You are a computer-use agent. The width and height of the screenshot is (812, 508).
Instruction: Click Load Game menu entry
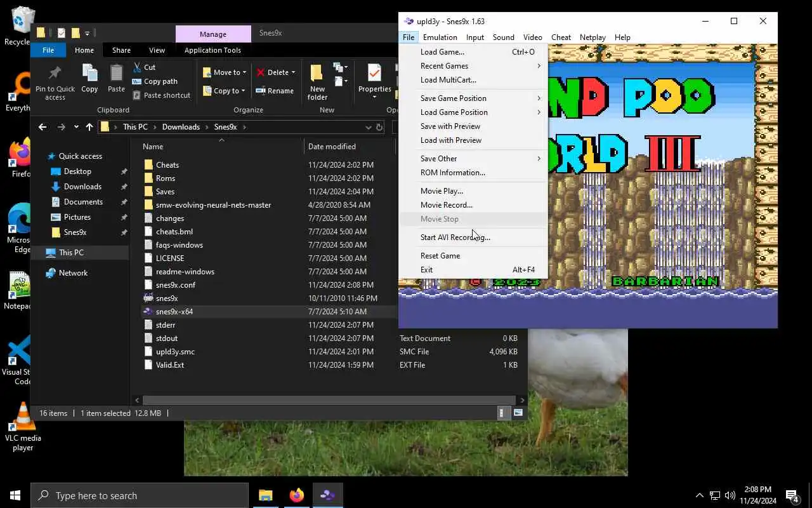(x=473, y=52)
